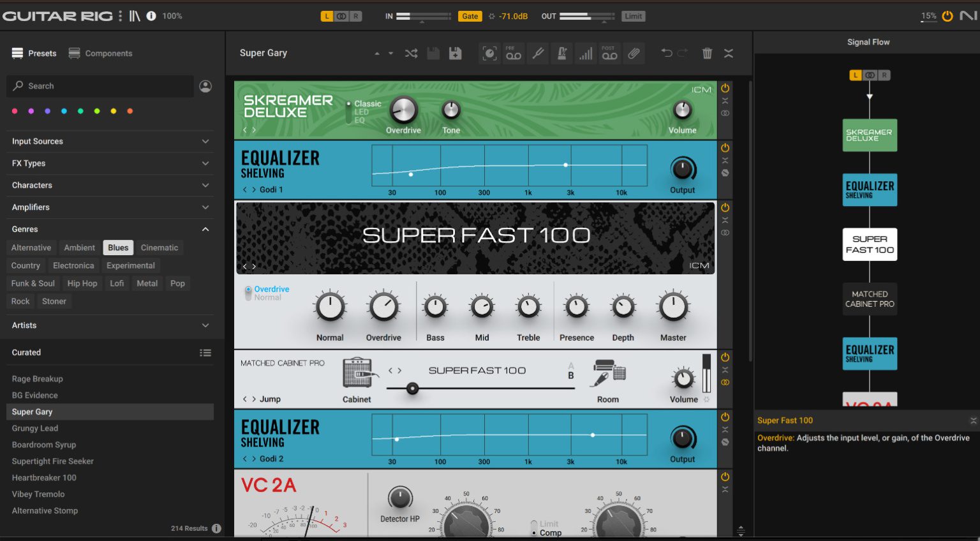Screen dimensions: 980x541
Task: Open the Tuner tool
Action: coord(538,54)
